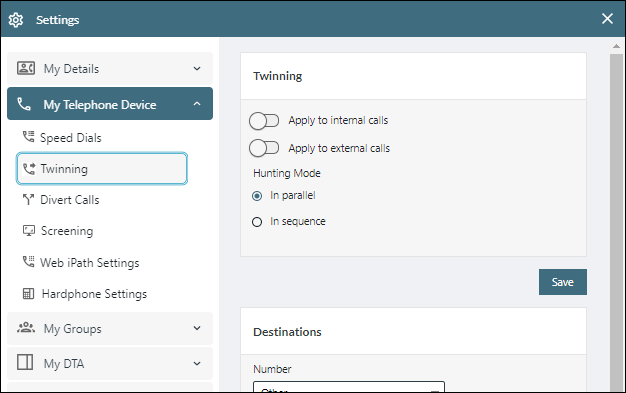
Task: Save the Twinning settings
Action: (x=563, y=282)
